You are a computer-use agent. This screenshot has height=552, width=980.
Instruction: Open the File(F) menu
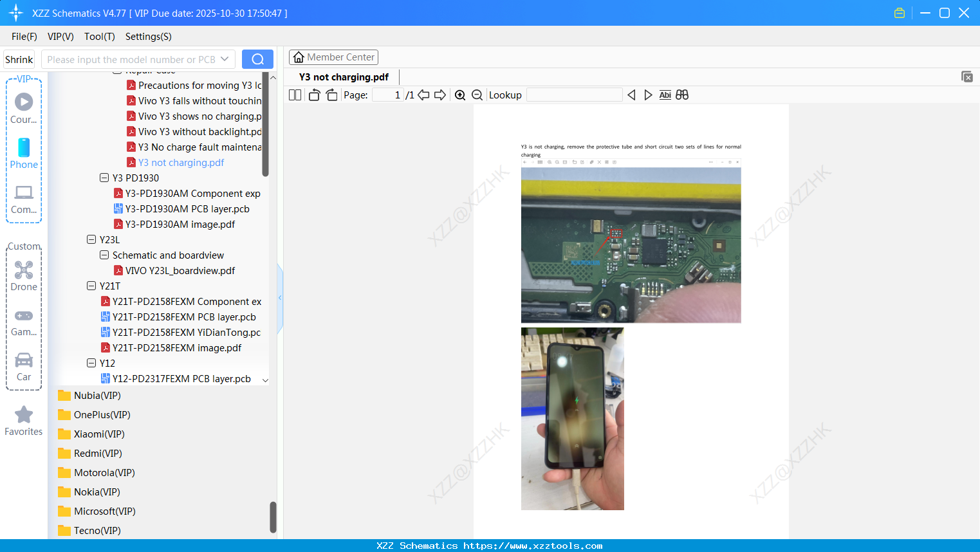[x=24, y=37]
